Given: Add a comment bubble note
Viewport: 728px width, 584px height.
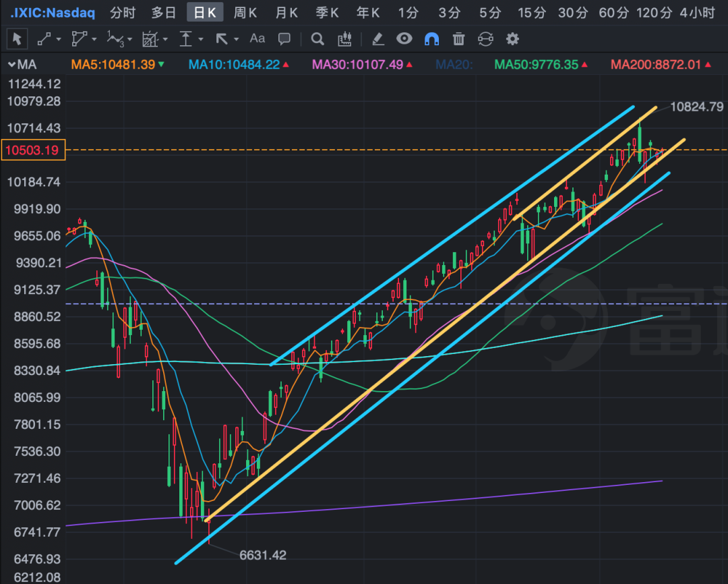Looking at the screenshot, I should [x=284, y=39].
